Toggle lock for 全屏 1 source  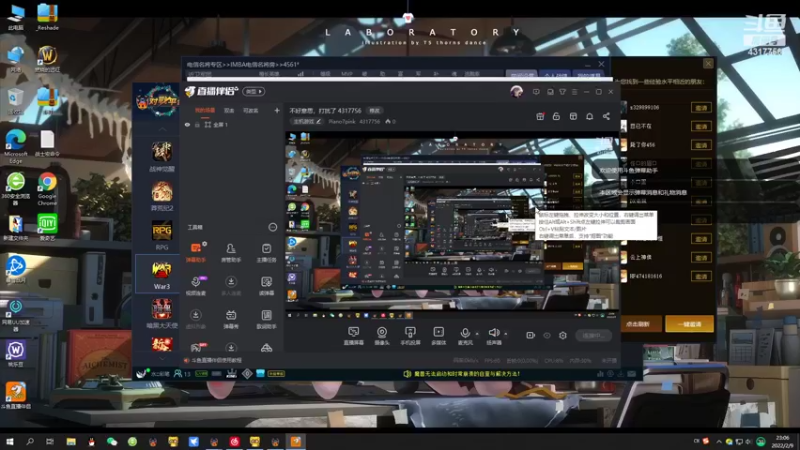[x=197, y=124]
